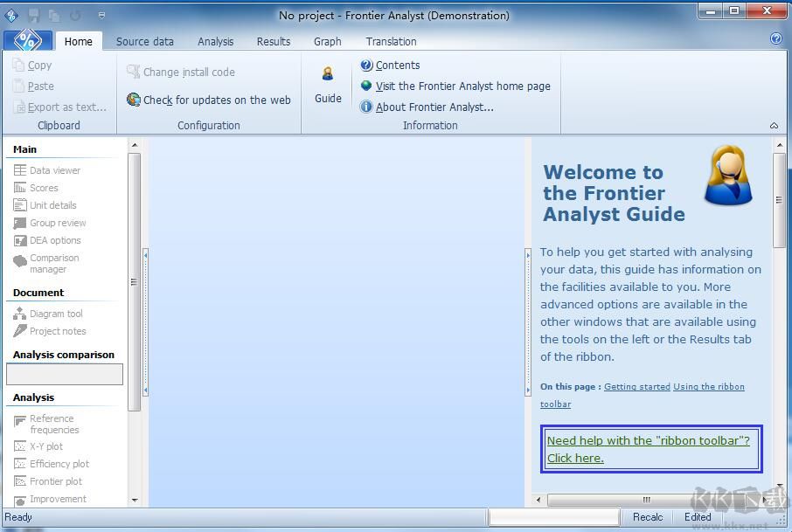Click the Analysis comparison input box

click(x=65, y=375)
